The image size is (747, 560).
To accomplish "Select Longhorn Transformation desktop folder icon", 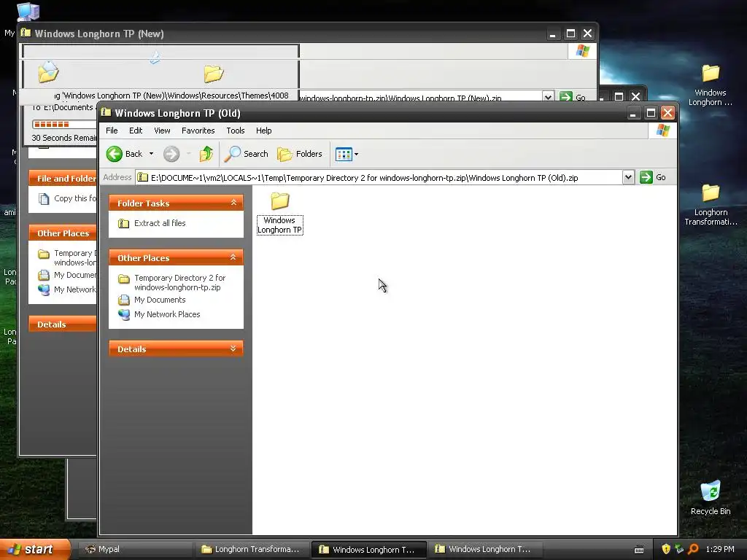I will pyautogui.click(x=711, y=205).
